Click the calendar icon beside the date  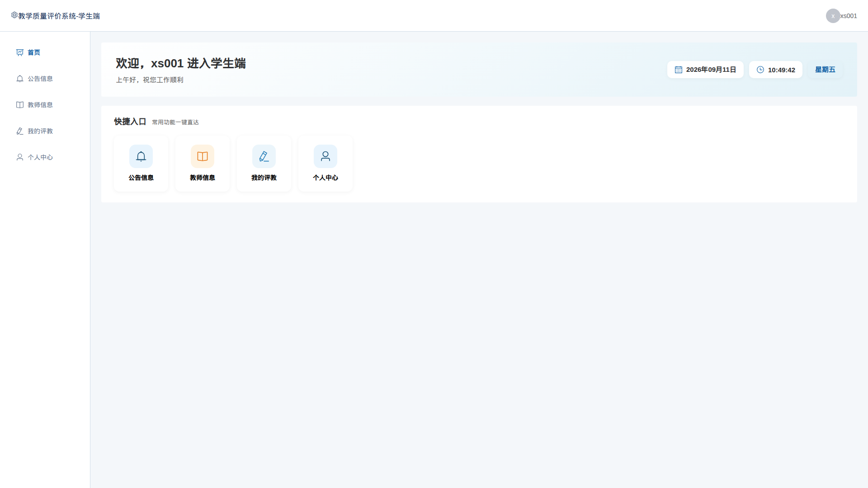[679, 70]
